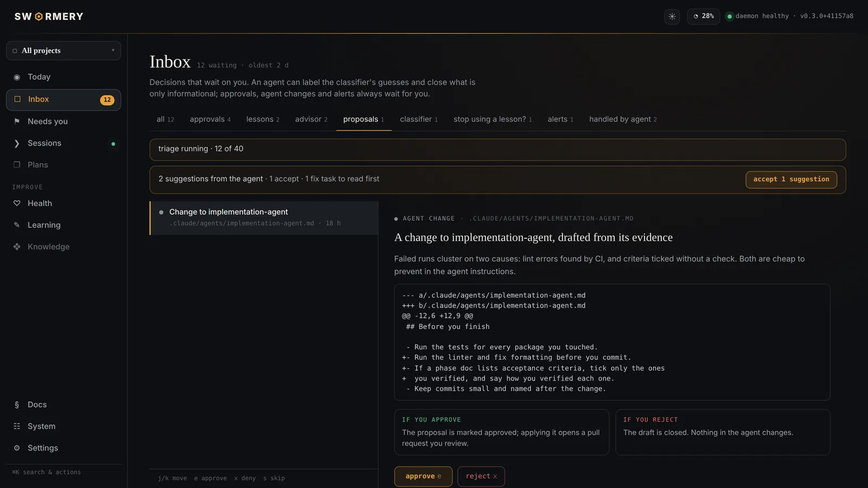Switch to the approvals tab
This screenshot has width=868, height=488.
[210, 119]
